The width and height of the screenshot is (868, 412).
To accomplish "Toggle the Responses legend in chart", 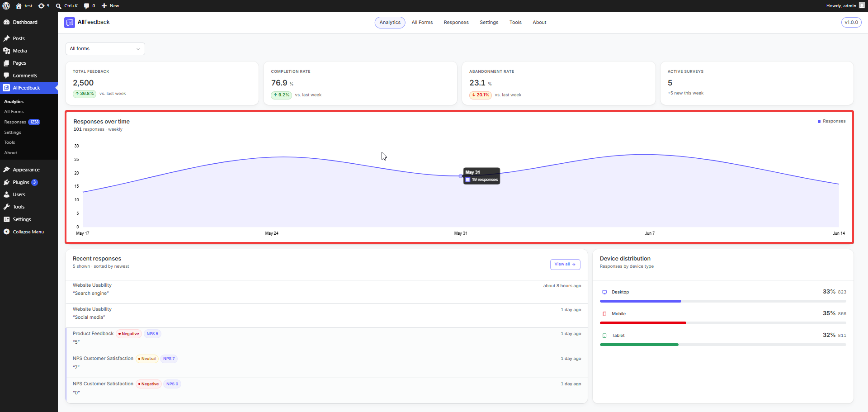I will pos(831,121).
